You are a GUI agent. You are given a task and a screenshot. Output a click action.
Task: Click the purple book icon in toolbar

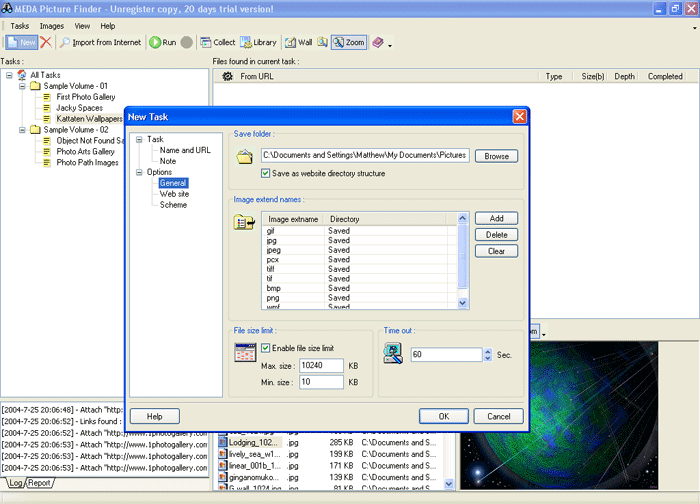click(378, 42)
